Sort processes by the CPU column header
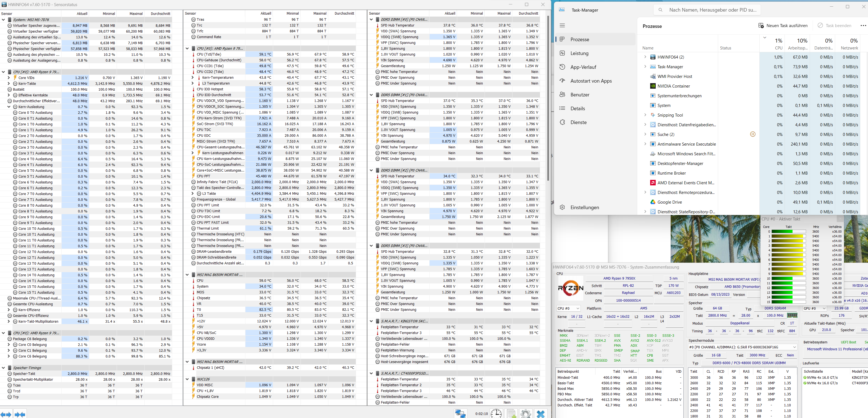868x418 pixels. [773, 43]
